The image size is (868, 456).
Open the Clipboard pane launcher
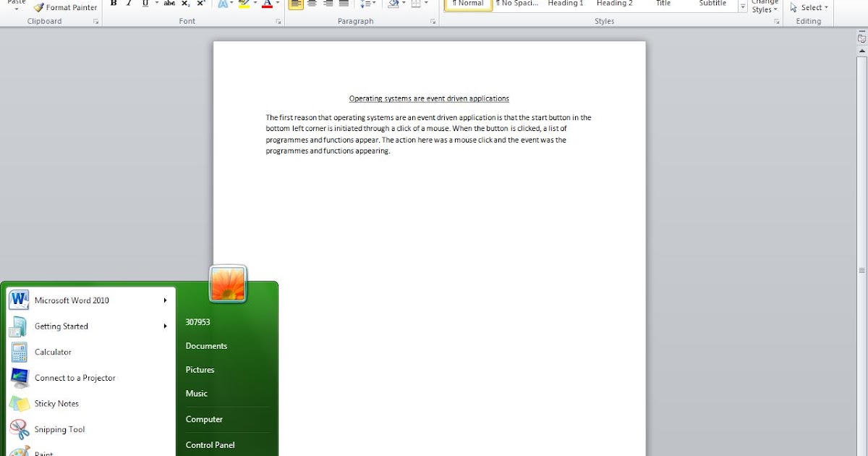click(x=96, y=22)
